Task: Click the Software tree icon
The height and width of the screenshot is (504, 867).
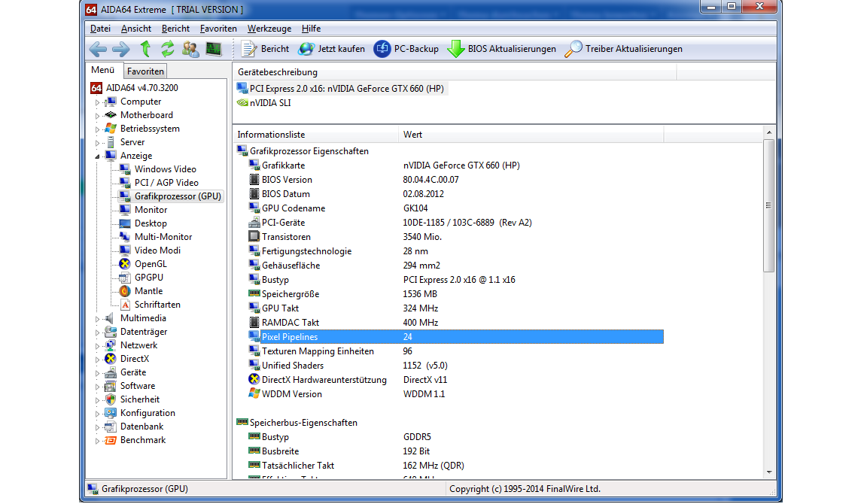Action: pos(111,387)
